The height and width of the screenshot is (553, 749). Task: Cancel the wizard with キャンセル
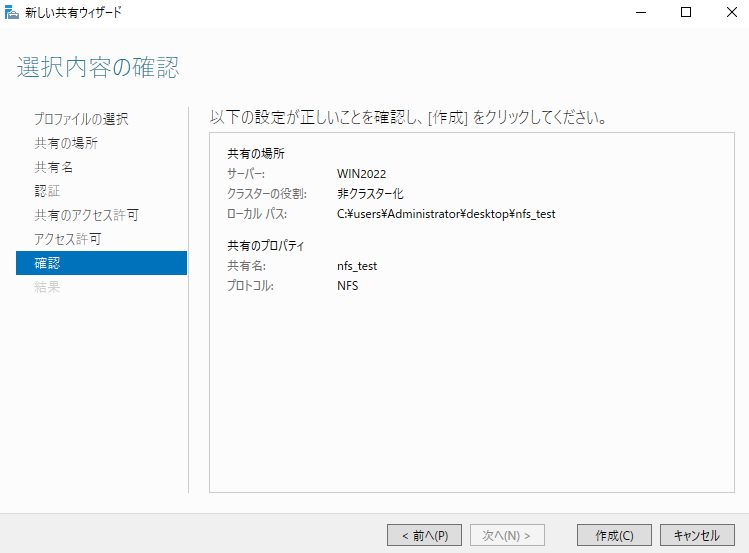[697, 535]
